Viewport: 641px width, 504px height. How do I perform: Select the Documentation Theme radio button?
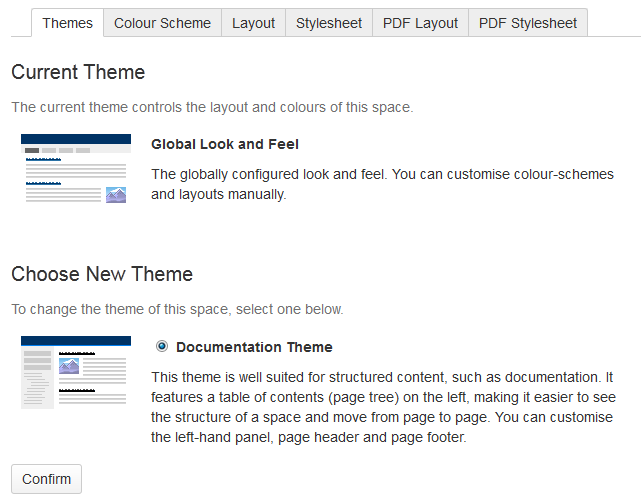coord(162,347)
